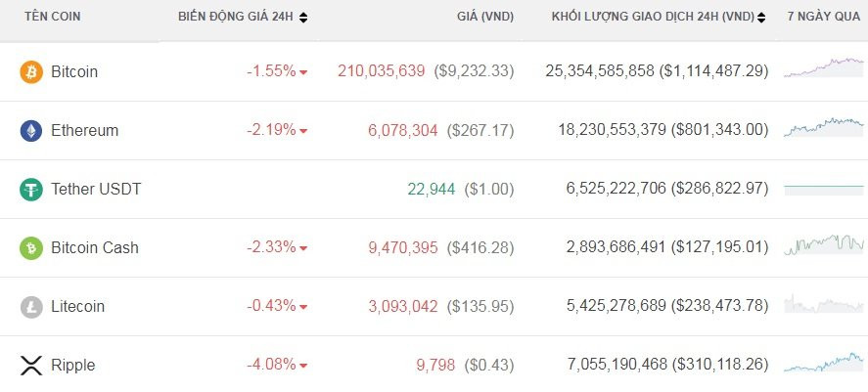Screen dimensions: 868x392
Task: Sort by 24h price change column arrows
Action: pos(303,18)
